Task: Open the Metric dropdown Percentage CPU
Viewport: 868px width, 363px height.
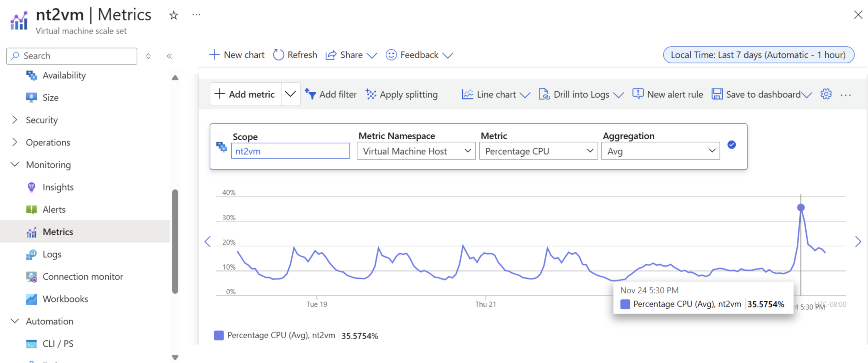Action: 538,151
